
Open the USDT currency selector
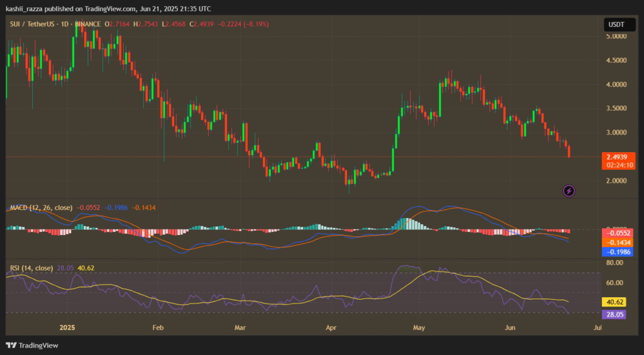coord(619,25)
